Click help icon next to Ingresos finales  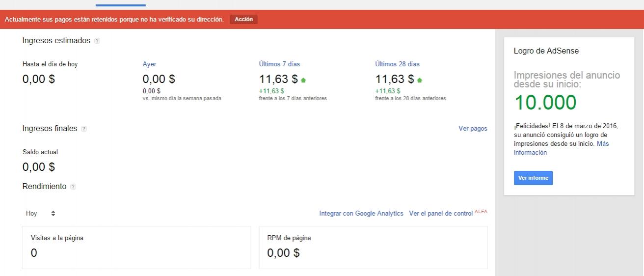point(84,129)
